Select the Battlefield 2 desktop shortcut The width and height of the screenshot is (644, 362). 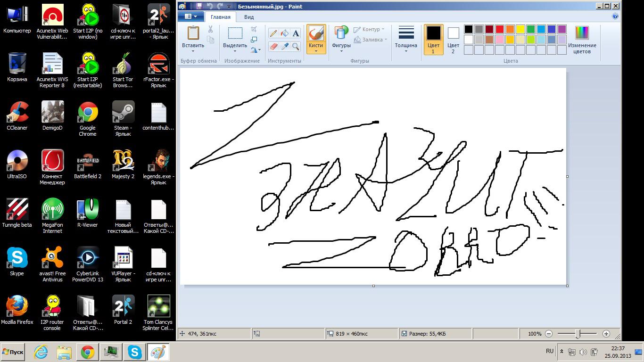(x=88, y=165)
